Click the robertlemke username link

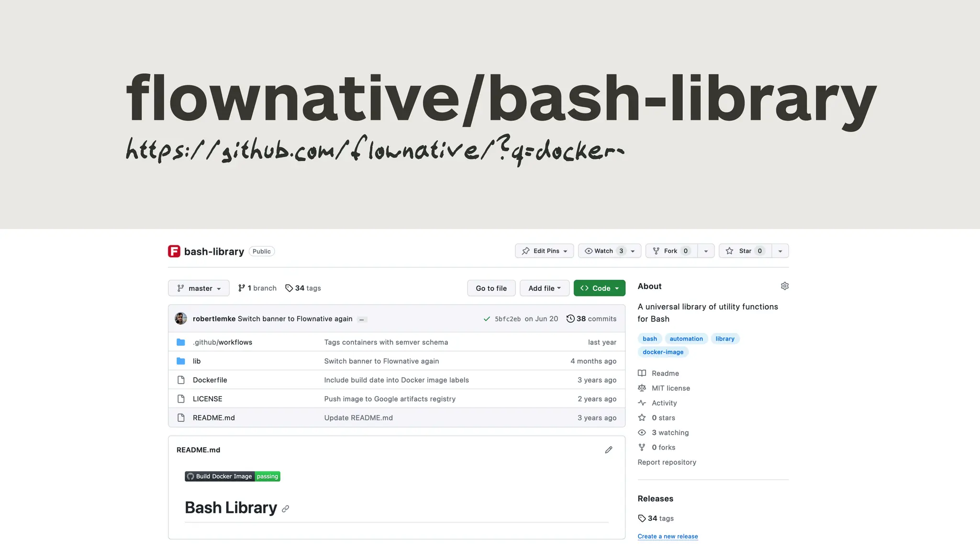point(214,319)
